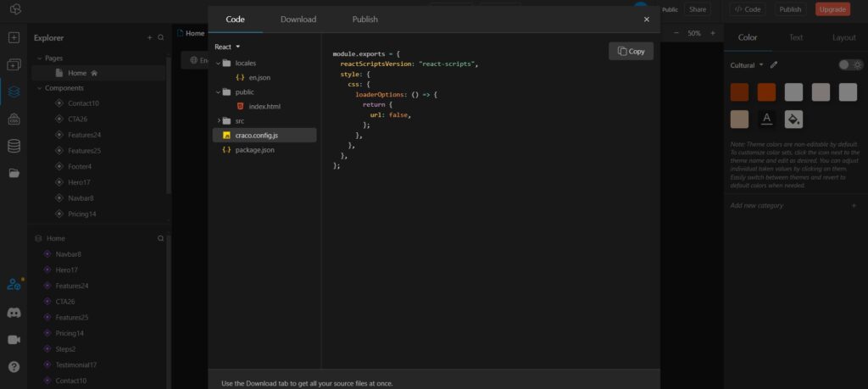Switch to the Publish tab in modal
Viewport: 868px width, 389px height.
(364, 19)
